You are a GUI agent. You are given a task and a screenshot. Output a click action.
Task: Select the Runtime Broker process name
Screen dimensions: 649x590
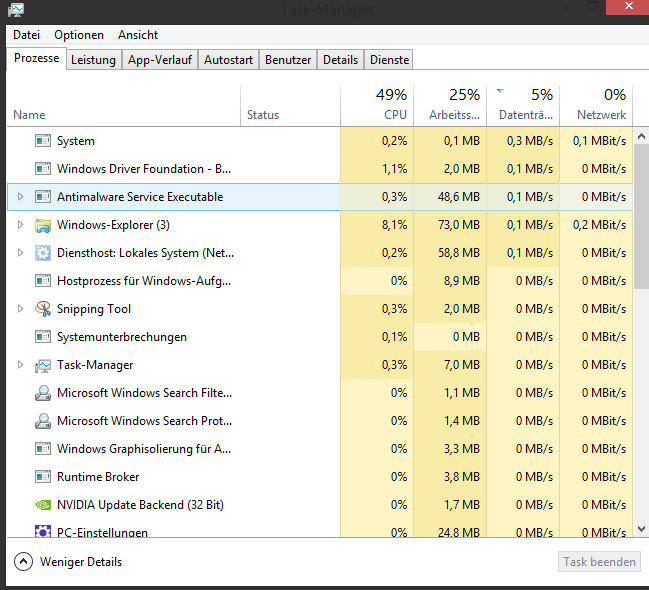(98, 477)
